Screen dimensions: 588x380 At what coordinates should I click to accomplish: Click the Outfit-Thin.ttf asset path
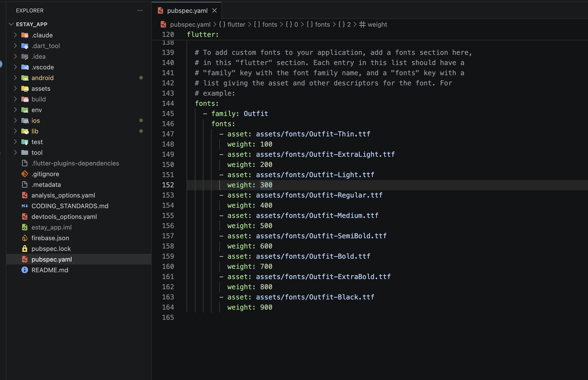click(x=313, y=134)
